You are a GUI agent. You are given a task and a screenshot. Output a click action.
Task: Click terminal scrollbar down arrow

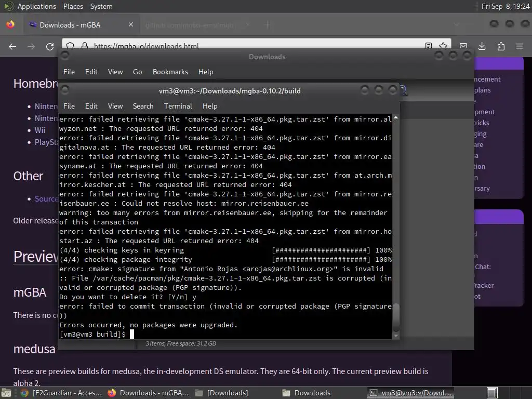tap(395, 336)
